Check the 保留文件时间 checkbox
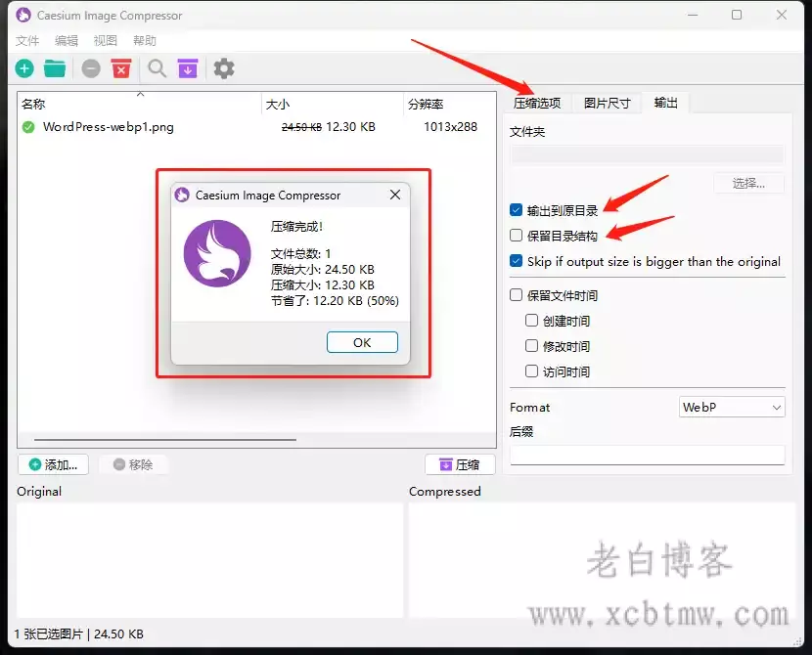The image size is (812, 655). click(x=514, y=295)
